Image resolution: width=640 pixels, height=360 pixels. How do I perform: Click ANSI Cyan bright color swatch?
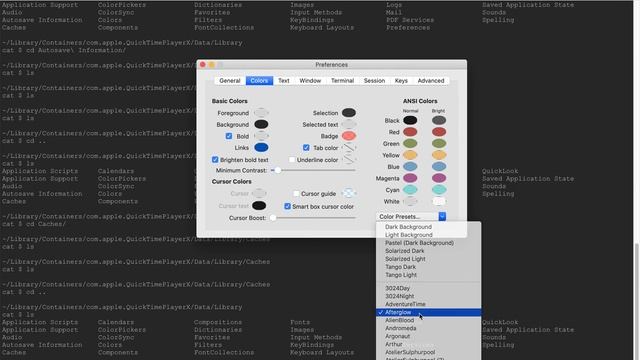pos(439,189)
